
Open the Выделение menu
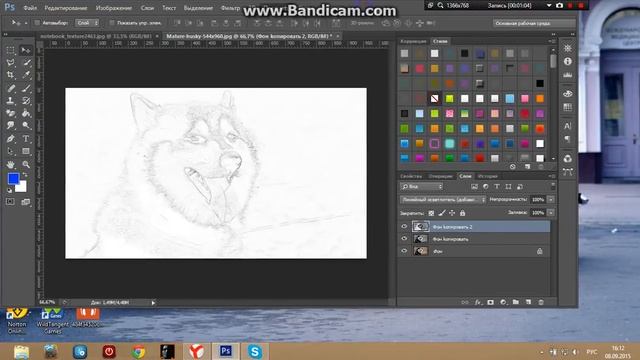tap(198, 8)
